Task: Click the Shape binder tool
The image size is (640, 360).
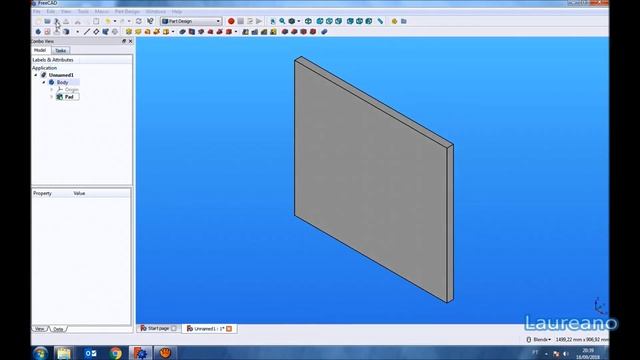Action: (105, 32)
